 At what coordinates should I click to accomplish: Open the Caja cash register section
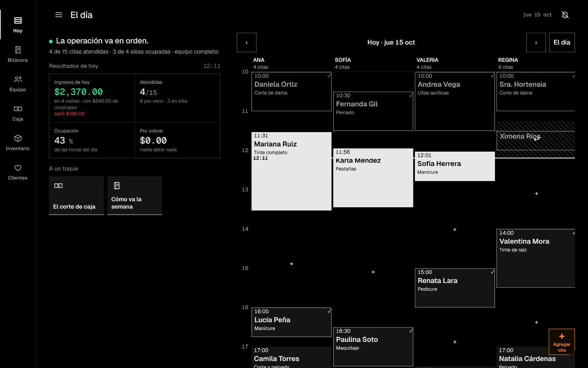[x=18, y=113]
